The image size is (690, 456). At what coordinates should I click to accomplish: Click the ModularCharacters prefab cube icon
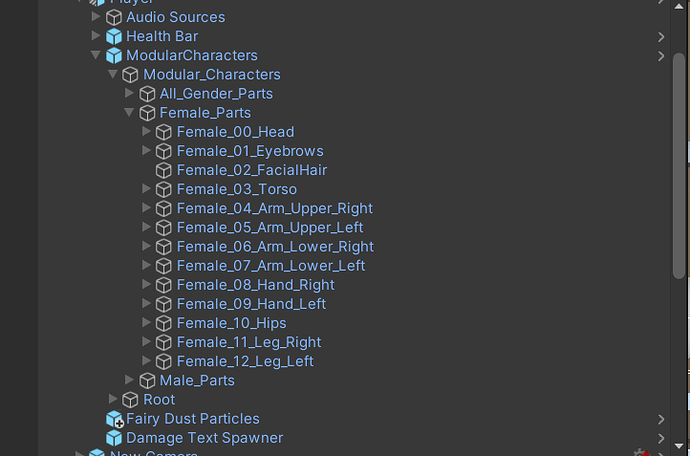click(114, 55)
